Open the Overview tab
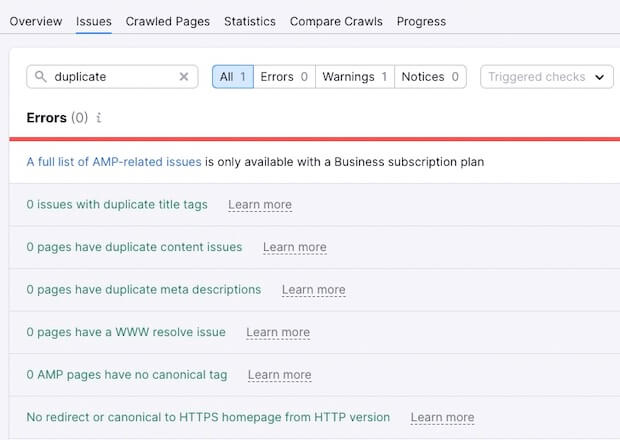The width and height of the screenshot is (620, 440). click(x=36, y=21)
